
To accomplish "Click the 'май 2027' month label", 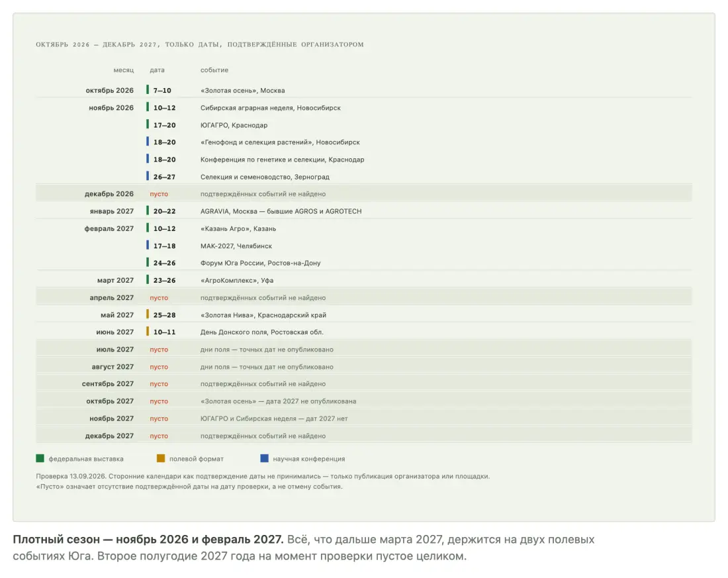I will click(117, 315).
